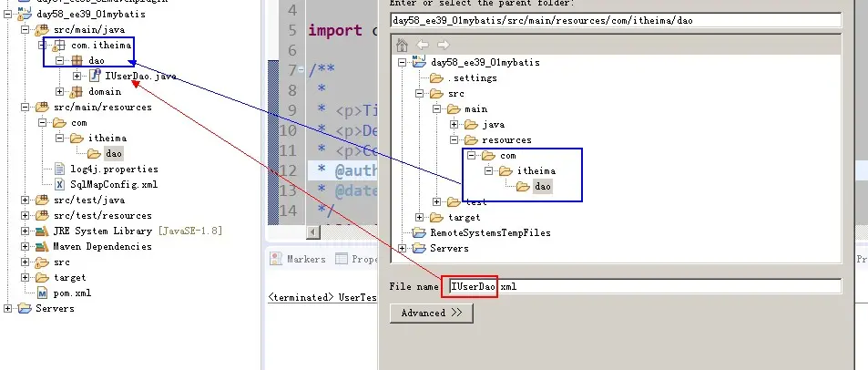The image size is (868, 370).
Task: Click the File name input field
Action: [x=645, y=286]
